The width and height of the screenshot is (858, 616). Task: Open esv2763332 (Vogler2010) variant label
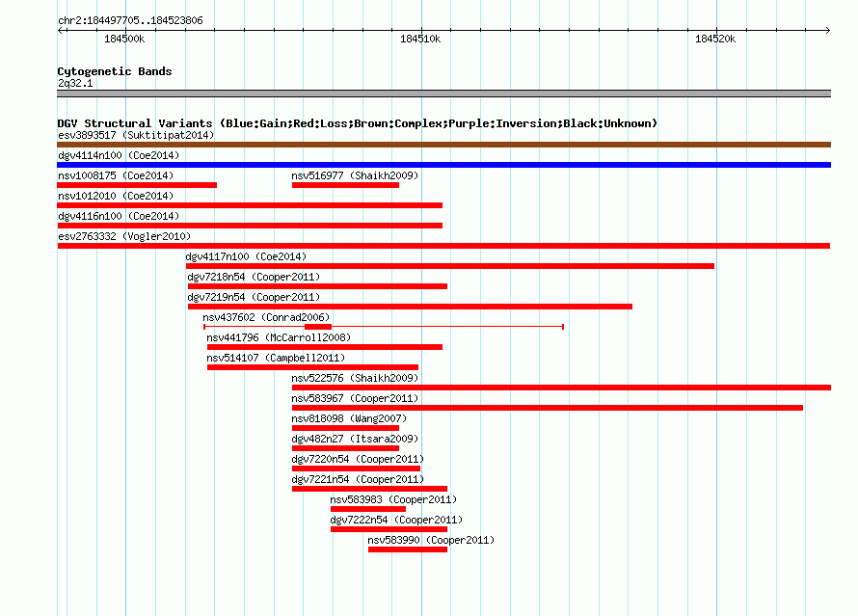click(x=124, y=236)
